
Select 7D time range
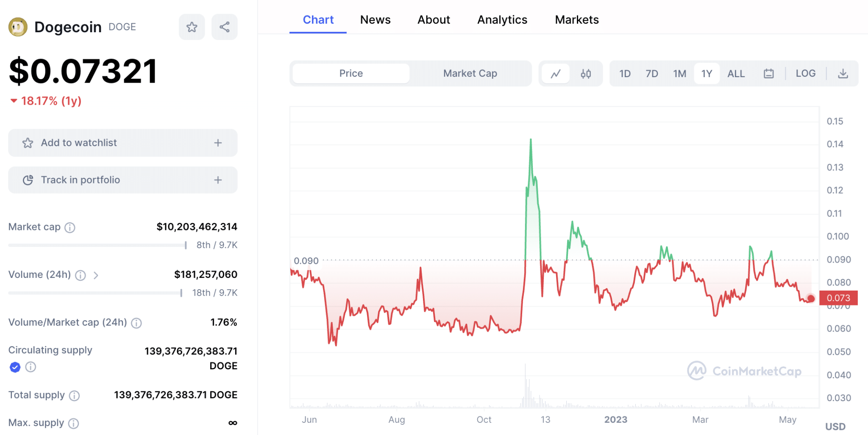point(652,74)
